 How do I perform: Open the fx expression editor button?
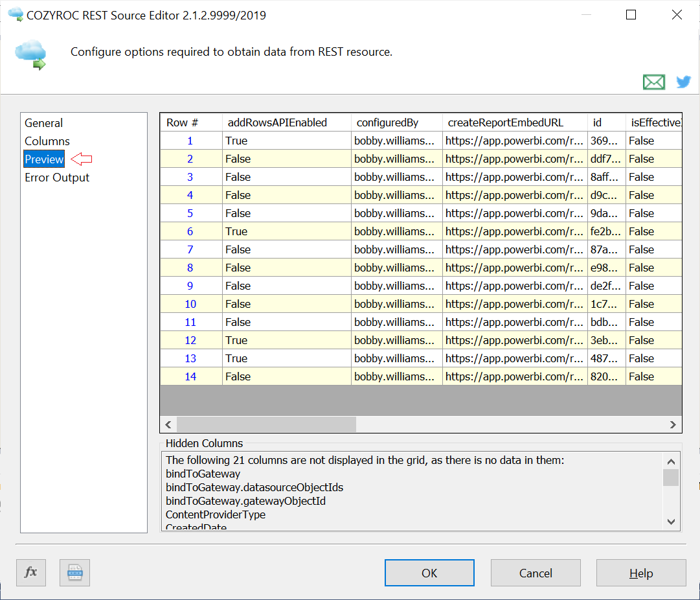pyautogui.click(x=31, y=572)
